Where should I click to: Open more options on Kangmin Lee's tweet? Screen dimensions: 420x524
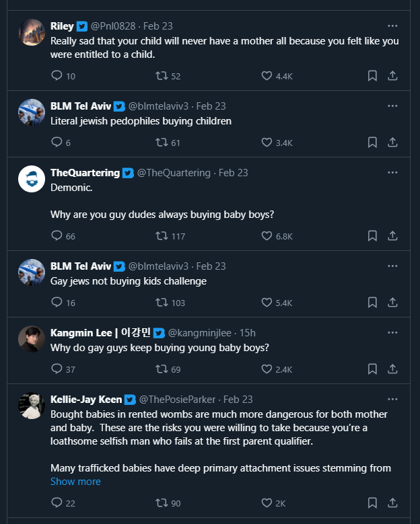pyautogui.click(x=392, y=333)
